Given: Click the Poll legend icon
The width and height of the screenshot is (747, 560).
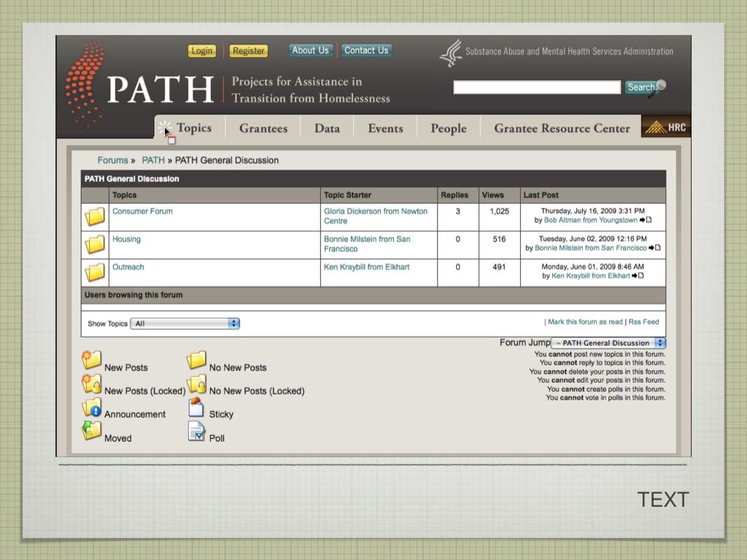Looking at the screenshot, I should coord(196,432).
